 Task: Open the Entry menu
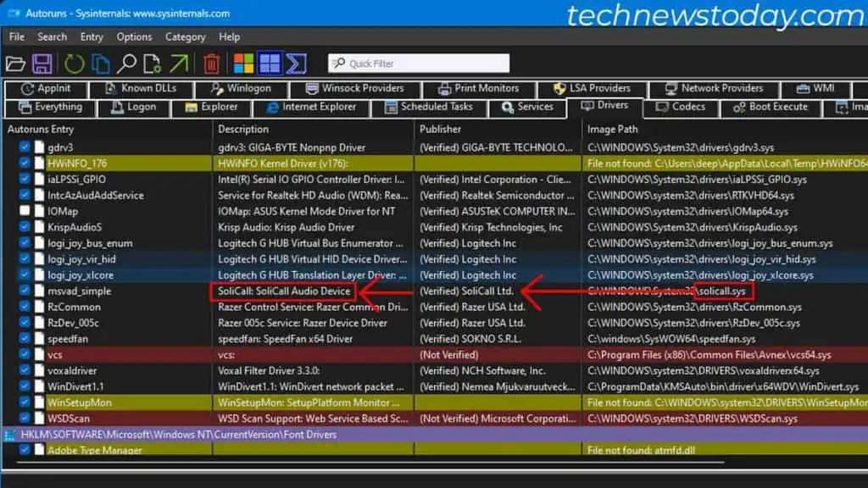click(x=92, y=36)
